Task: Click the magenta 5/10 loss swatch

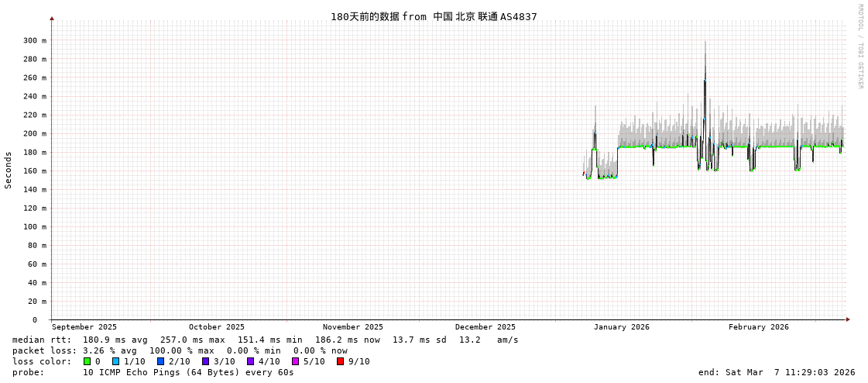Action: [x=295, y=361]
